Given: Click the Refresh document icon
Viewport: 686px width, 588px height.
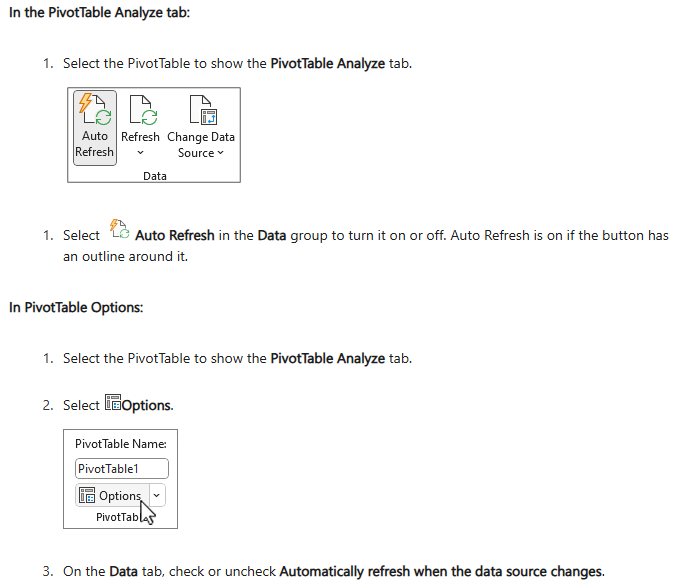Looking at the screenshot, I should tap(144, 110).
